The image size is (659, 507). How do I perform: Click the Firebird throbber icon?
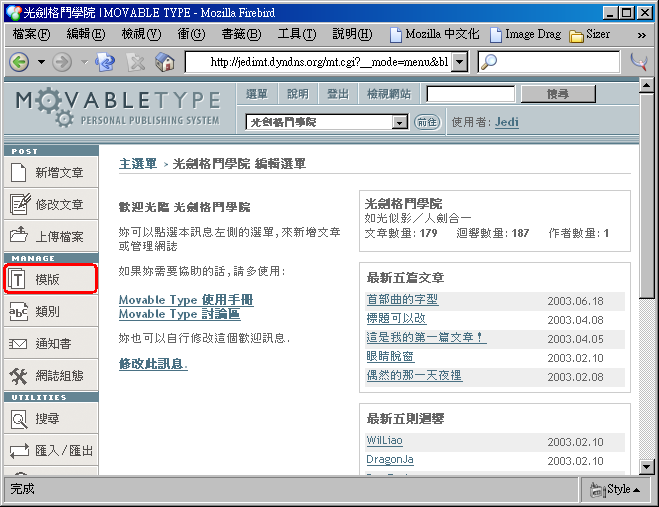click(x=639, y=62)
